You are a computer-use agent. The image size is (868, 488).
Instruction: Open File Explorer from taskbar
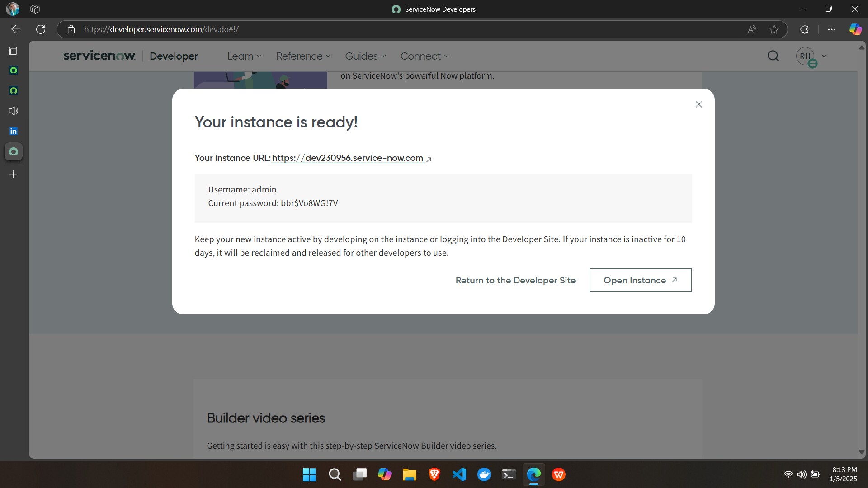point(410,474)
